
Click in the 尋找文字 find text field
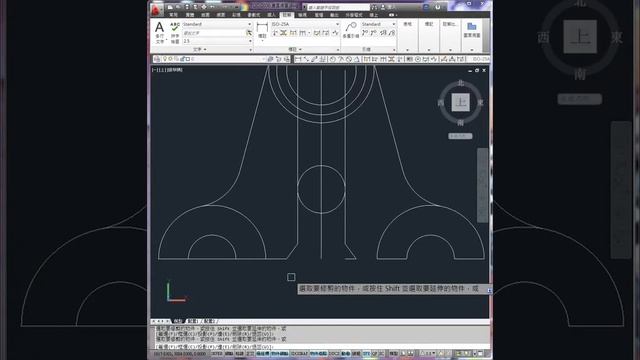coord(214,33)
